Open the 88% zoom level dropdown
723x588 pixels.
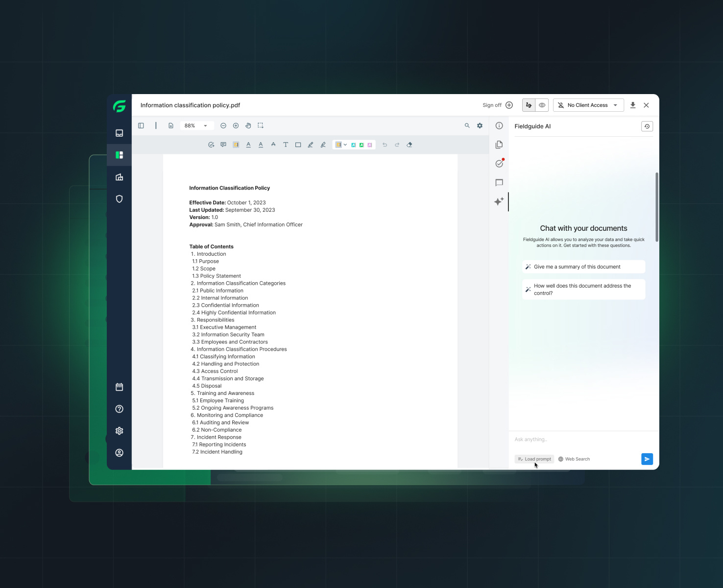(x=196, y=125)
